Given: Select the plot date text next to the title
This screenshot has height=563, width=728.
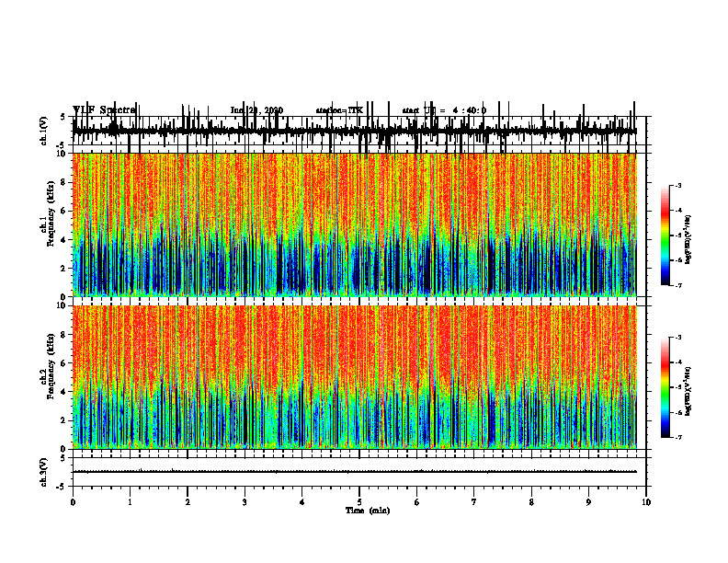Looking at the screenshot, I should (x=256, y=110).
